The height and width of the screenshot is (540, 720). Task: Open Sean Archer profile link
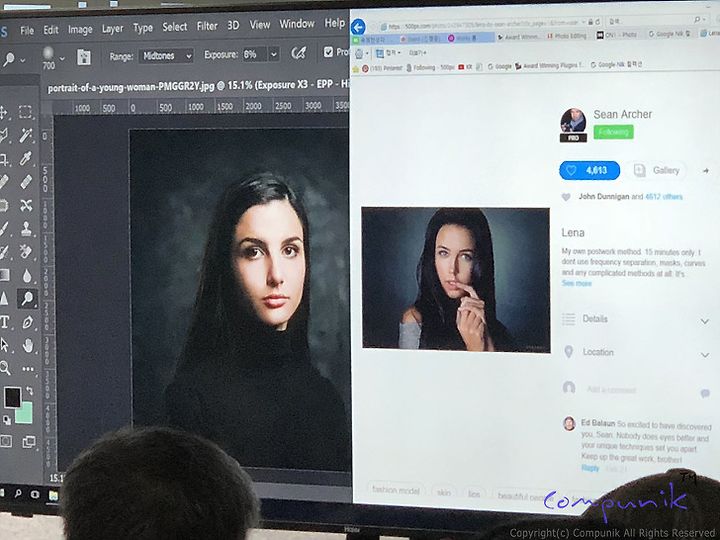[622, 114]
